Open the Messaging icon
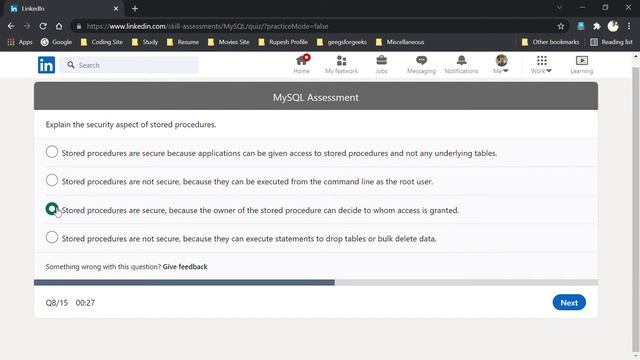This screenshot has width=640, height=360. point(421,64)
